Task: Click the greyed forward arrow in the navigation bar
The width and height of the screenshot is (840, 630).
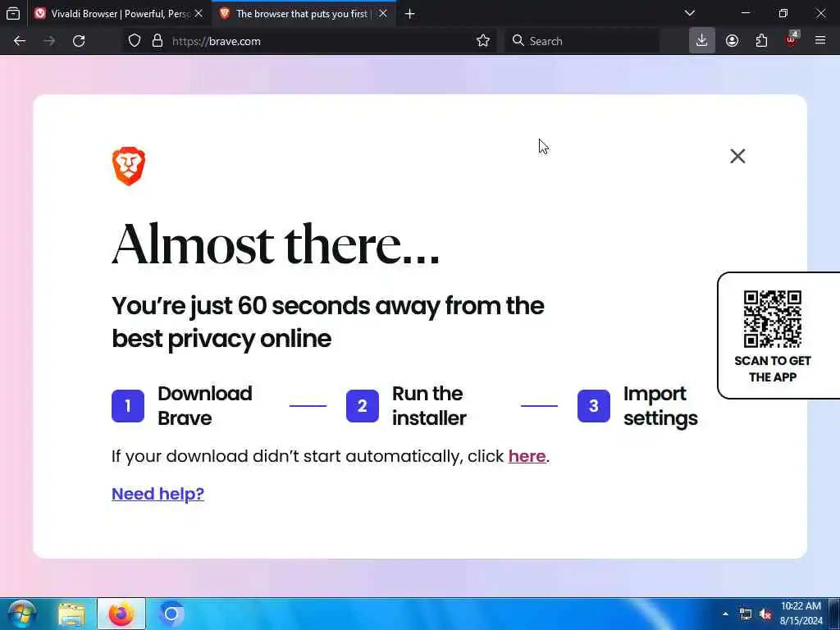Action: [x=49, y=41]
